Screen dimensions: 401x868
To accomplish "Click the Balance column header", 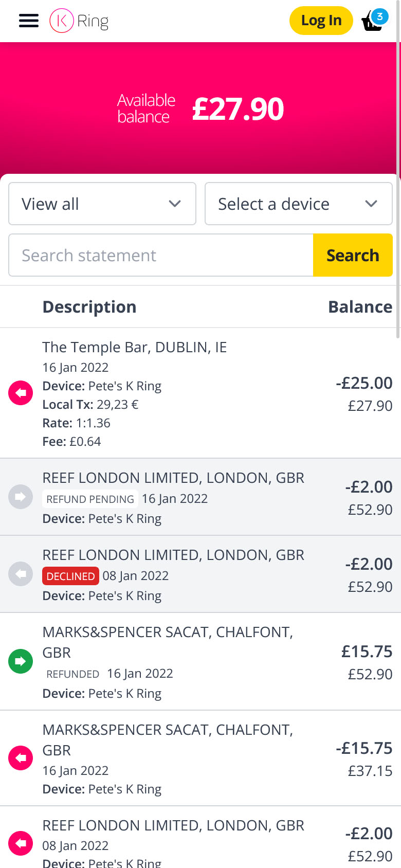I will [360, 307].
